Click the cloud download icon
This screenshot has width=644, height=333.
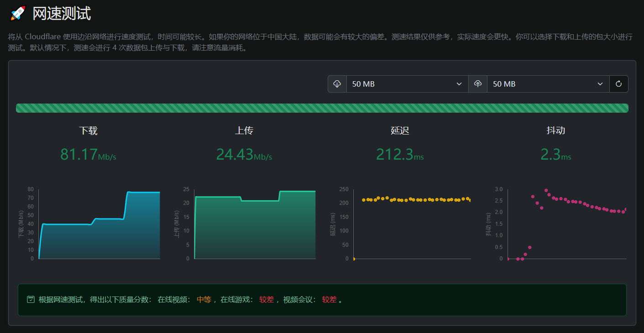(337, 84)
